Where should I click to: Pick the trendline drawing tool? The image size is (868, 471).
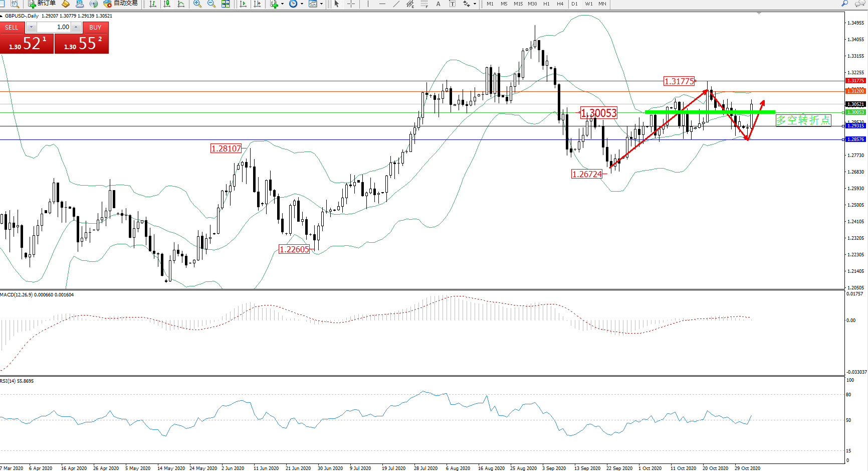[396, 4]
